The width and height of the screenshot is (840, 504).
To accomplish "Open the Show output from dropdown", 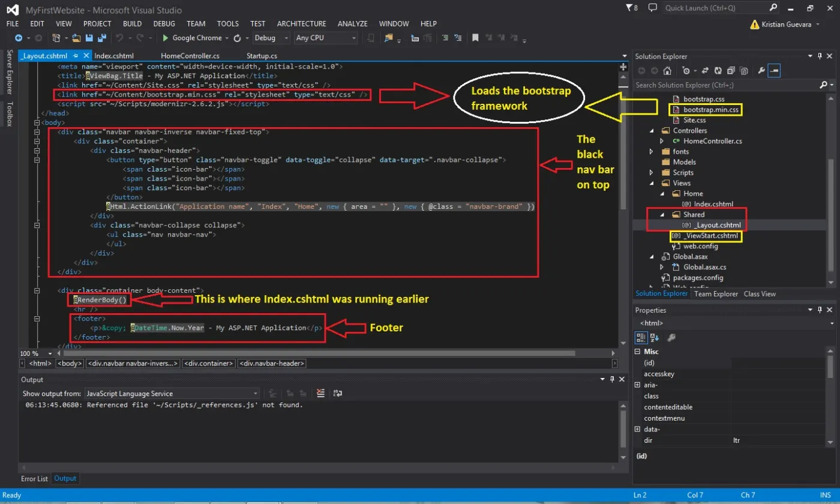I will [x=171, y=394].
